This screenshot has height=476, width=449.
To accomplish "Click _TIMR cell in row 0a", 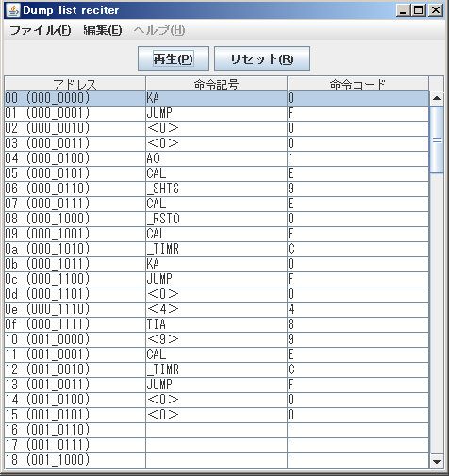I will click(216, 249).
